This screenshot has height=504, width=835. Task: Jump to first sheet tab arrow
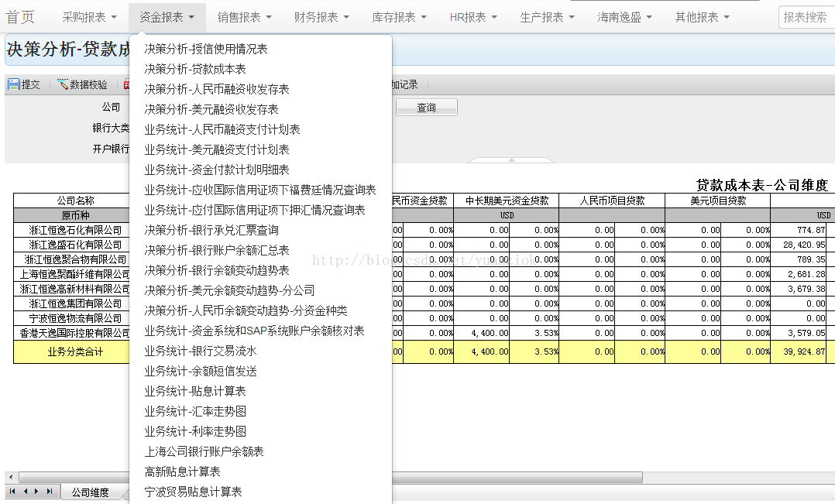(x=13, y=492)
